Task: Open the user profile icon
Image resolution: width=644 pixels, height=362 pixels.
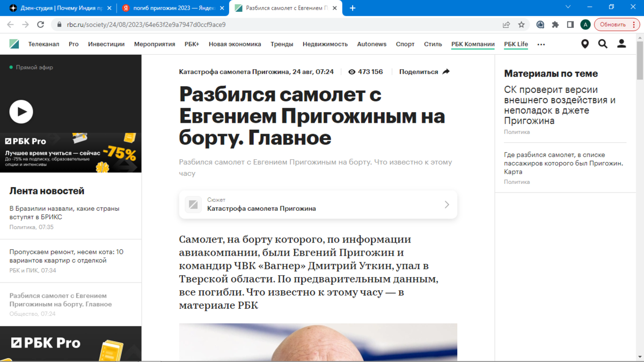Action: 621,44
